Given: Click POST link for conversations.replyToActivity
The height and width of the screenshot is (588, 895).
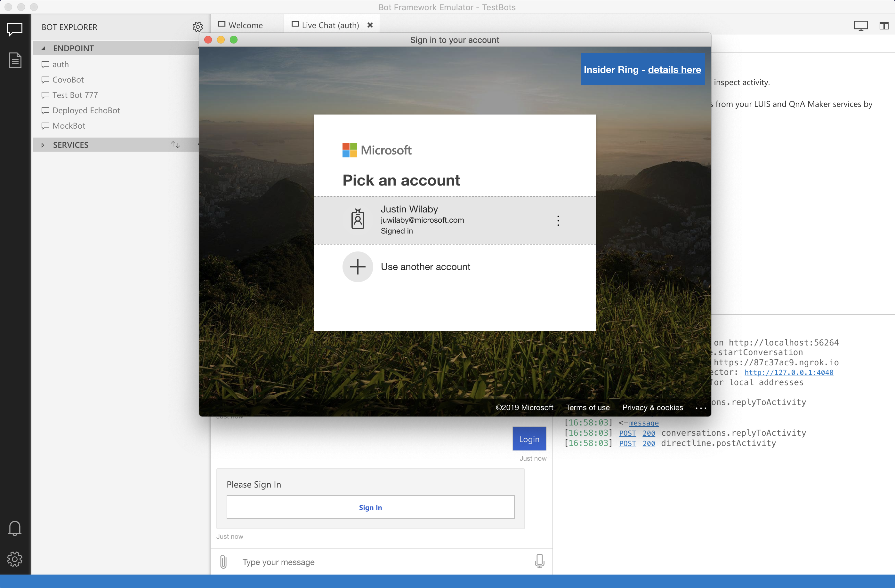Looking at the screenshot, I should pos(628,433).
